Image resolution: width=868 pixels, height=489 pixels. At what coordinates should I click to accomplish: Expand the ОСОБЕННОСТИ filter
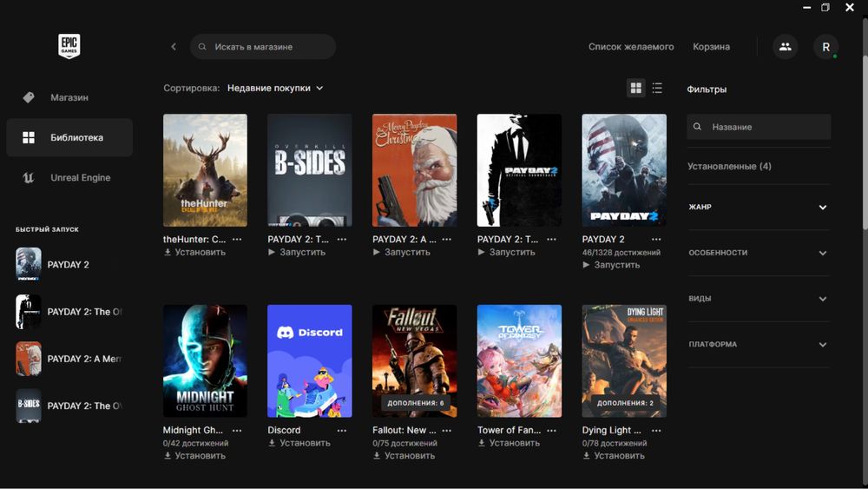click(759, 253)
